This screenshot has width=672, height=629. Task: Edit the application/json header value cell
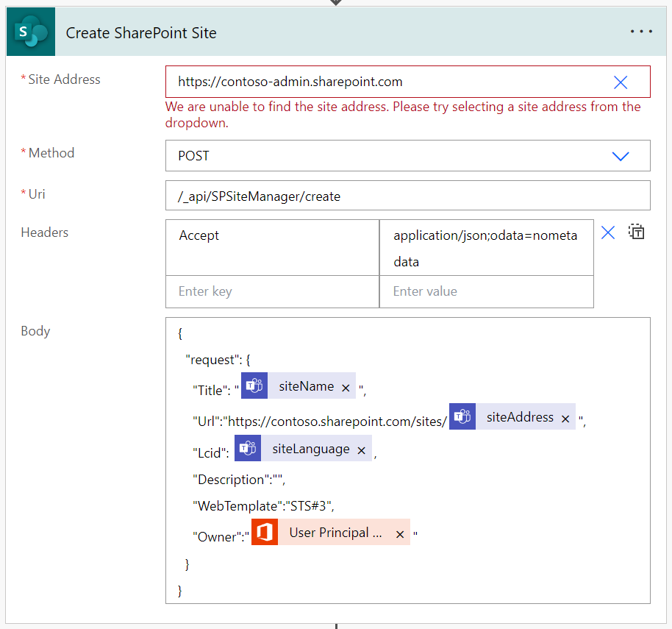point(487,247)
